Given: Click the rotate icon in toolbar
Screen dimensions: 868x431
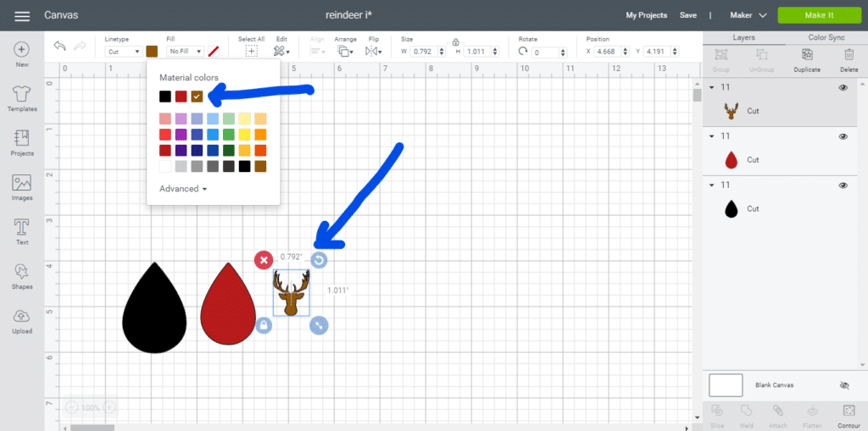Looking at the screenshot, I should (x=523, y=52).
